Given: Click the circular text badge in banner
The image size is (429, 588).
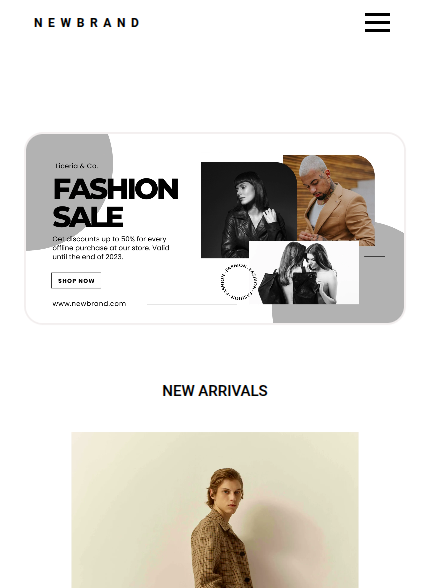Looking at the screenshot, I should 238,282.
